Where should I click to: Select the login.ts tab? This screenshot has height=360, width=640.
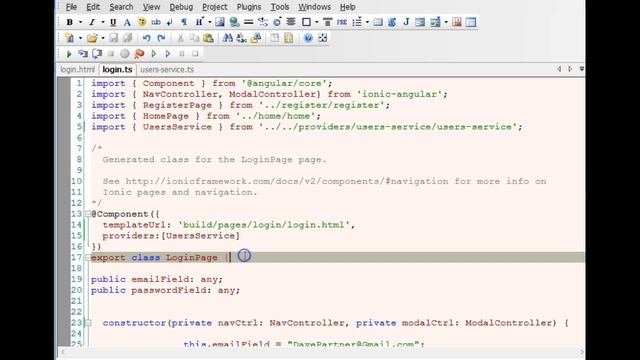[117, 69]
